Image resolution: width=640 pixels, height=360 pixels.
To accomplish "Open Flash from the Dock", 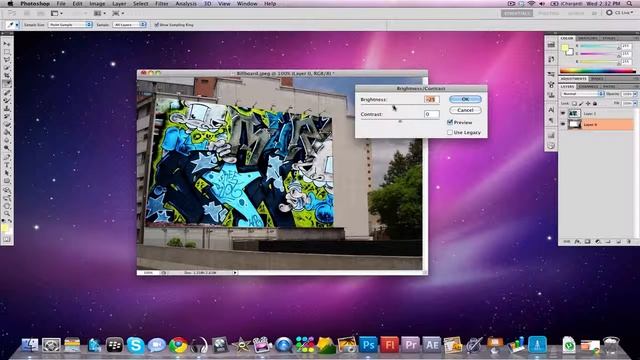I will point(389,345).
